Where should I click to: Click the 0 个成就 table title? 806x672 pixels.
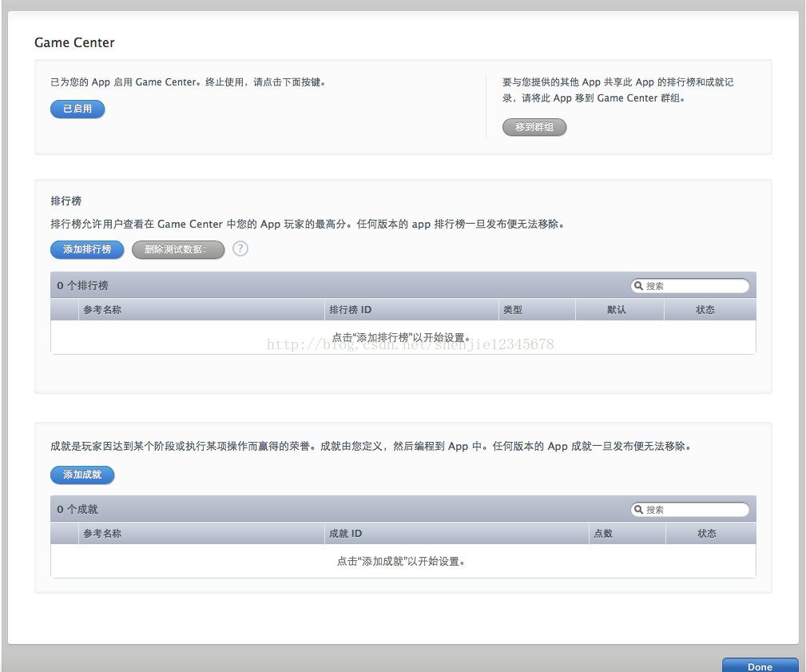tap(77, 510)
